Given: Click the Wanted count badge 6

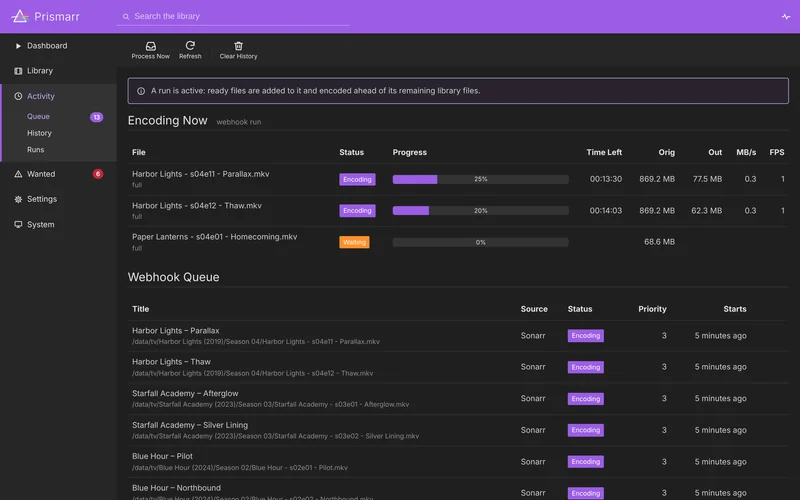Looking at the screenshot, I should [x=98, y=174].
